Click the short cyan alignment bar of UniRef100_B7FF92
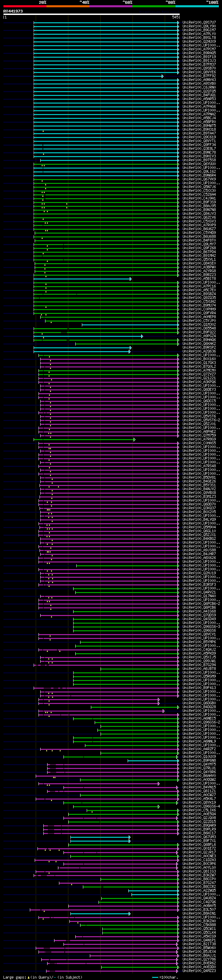Screen dimensions: 222x980 (x=99, y=76)
